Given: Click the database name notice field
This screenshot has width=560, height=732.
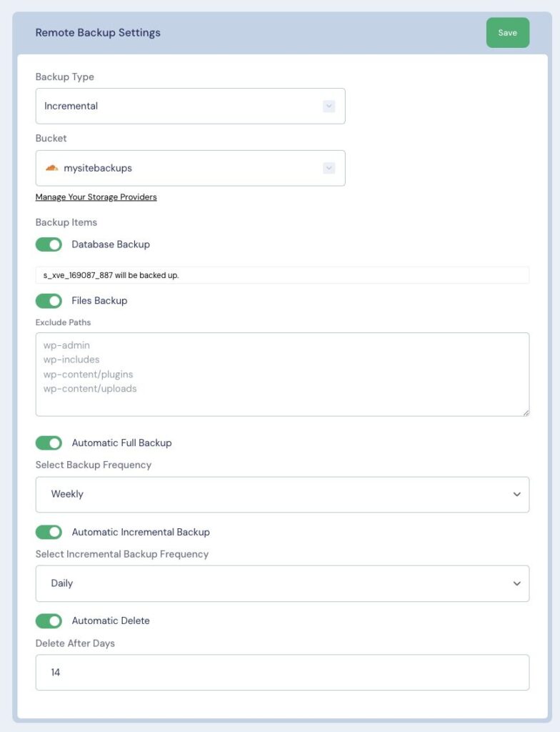Looking at the screenshot, I should (x=282, y=273).
